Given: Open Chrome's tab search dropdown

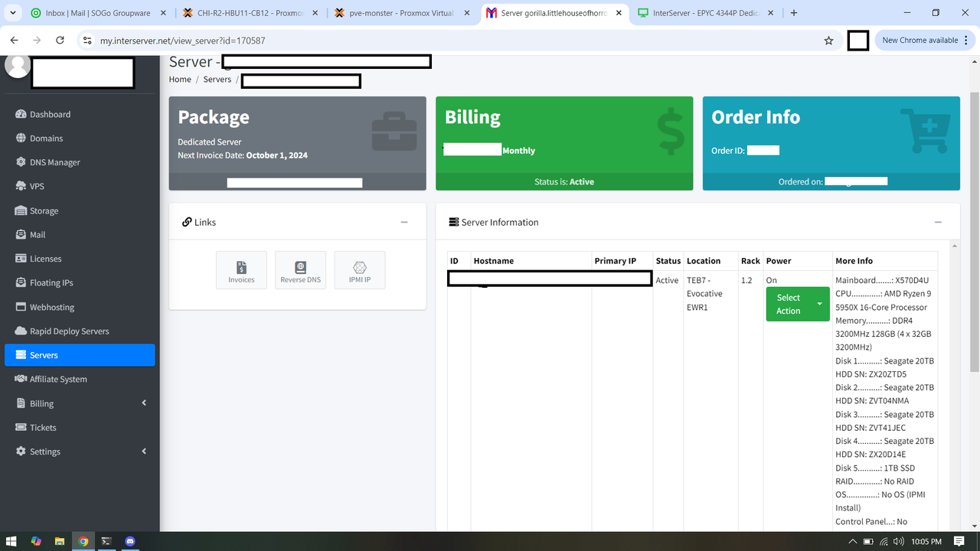Looking at the screenshot, I should point(14,13).
